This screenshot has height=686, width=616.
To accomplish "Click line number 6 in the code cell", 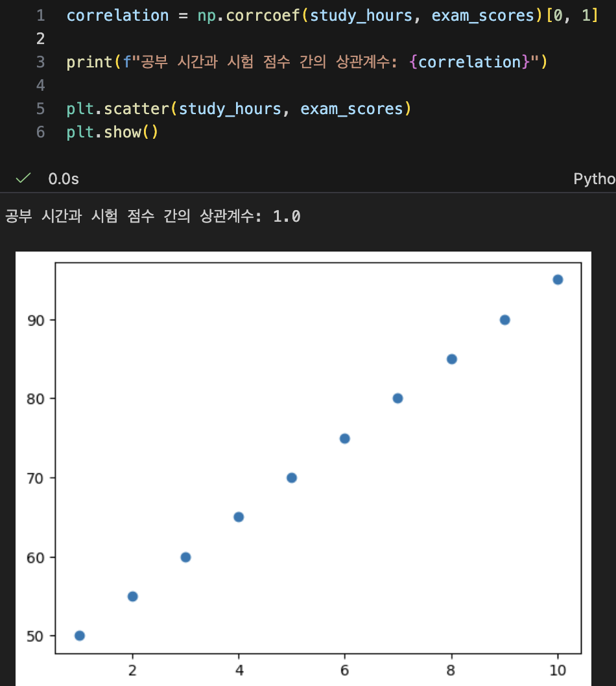I will tap(41, 132).
